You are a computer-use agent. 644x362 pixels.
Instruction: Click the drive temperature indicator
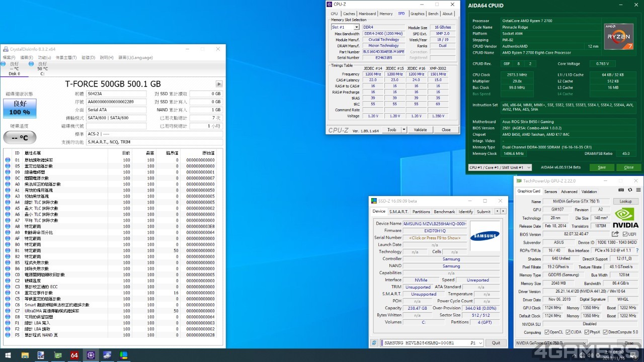[x=20, y=137]
